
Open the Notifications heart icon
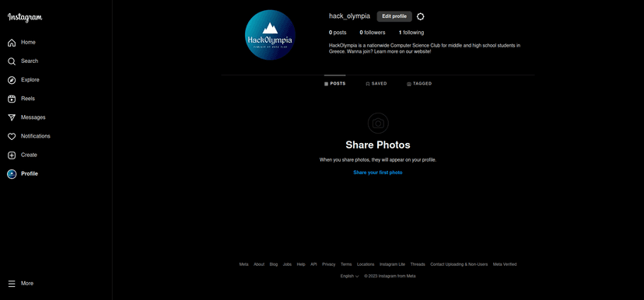pos(12,137)
